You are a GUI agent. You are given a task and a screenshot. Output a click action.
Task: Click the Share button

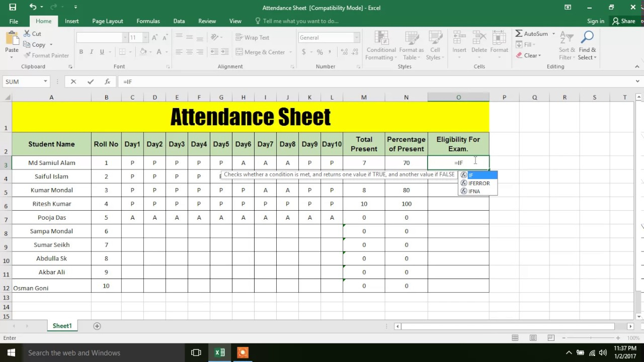pyautogui.click(x=623, y=21)
